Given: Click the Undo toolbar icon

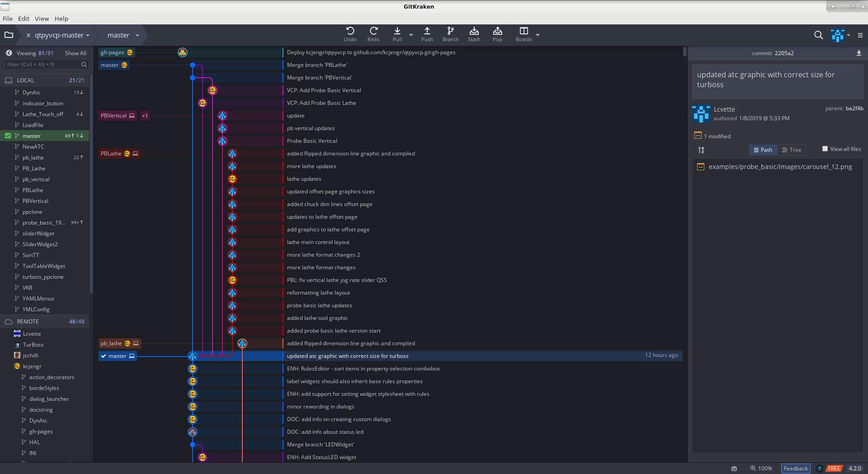Looking at the screenshot, I should point(350,34).
